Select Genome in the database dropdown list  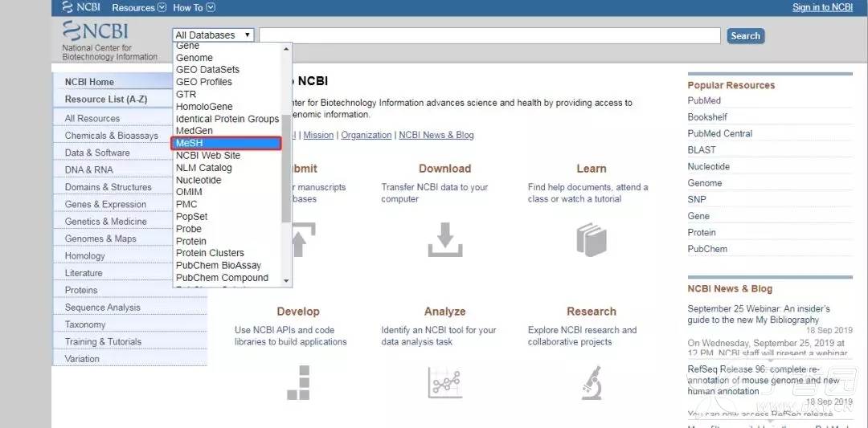(194, 58)
